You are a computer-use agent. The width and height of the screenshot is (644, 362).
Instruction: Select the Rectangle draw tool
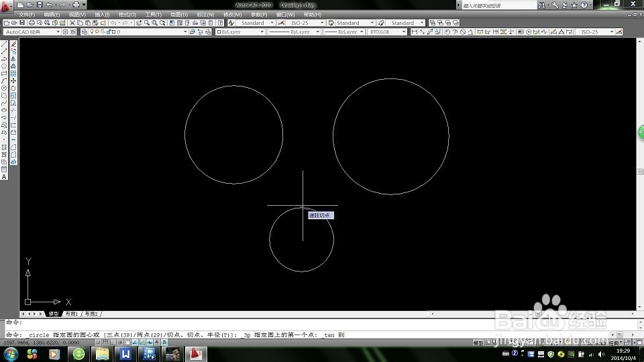(4, 74)
